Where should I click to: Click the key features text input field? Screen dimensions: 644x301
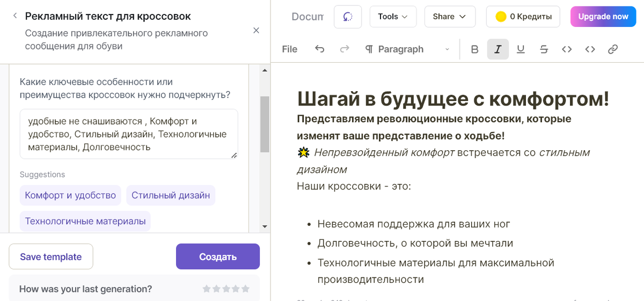tap(129, 134)
